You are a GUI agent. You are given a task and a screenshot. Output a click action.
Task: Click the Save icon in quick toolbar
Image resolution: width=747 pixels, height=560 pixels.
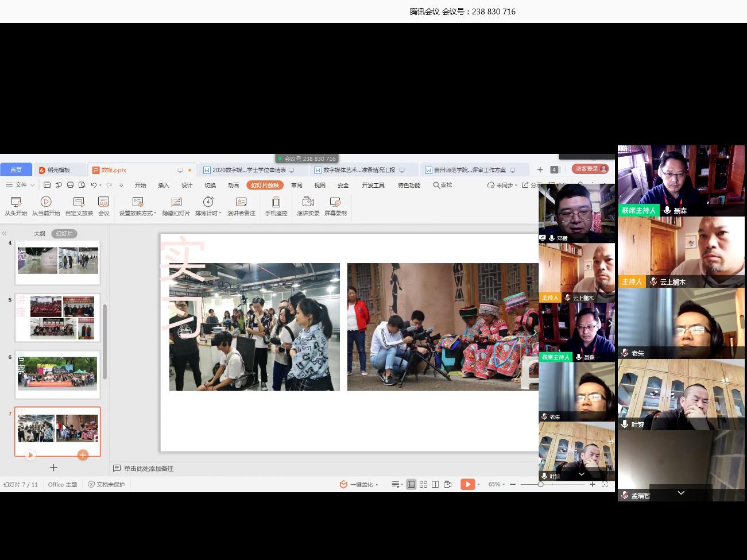pos(47,185)
